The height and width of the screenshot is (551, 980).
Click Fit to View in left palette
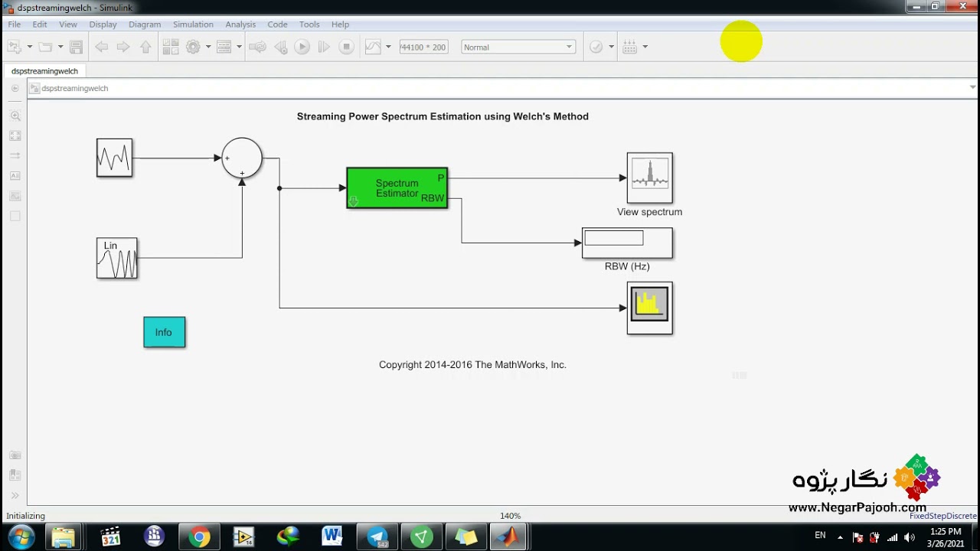pos(15,136)
